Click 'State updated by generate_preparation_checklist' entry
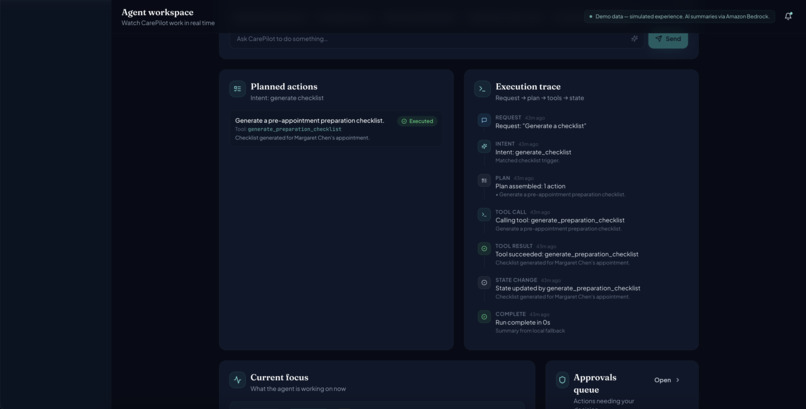The height and width of the screenshot is (409, 806). [567, 288]
